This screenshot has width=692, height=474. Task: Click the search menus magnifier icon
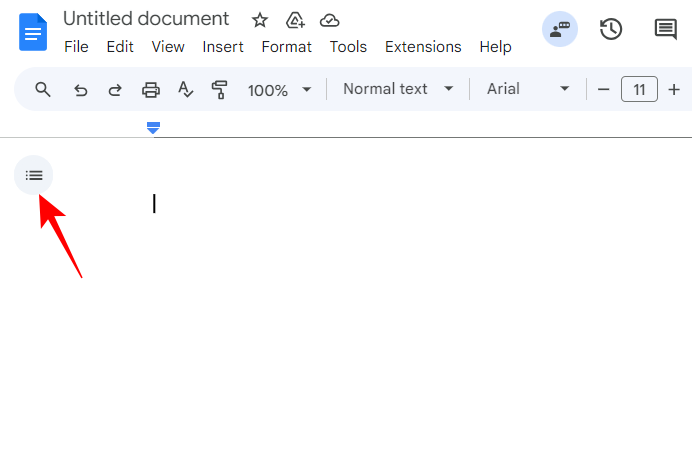pyautogui.click(x=43, y=90)
